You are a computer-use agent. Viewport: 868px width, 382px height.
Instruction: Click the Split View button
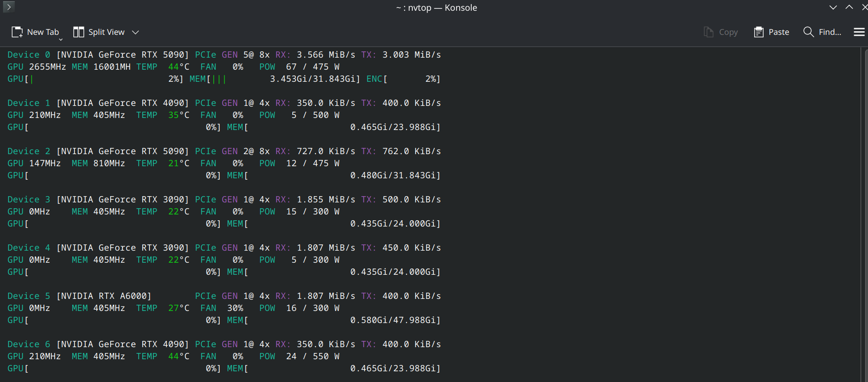coord(99,32)
